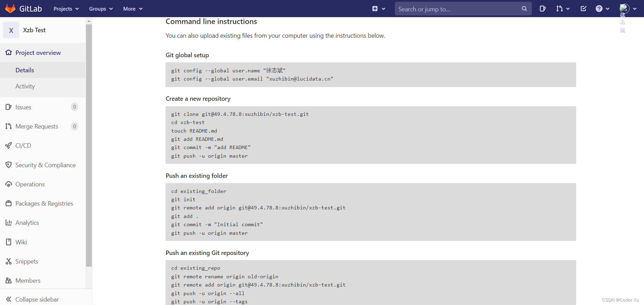Click the Security & Compliance shield icon
Image resolution: width=644 pixels, height=305 pixels.
(9, 165)
